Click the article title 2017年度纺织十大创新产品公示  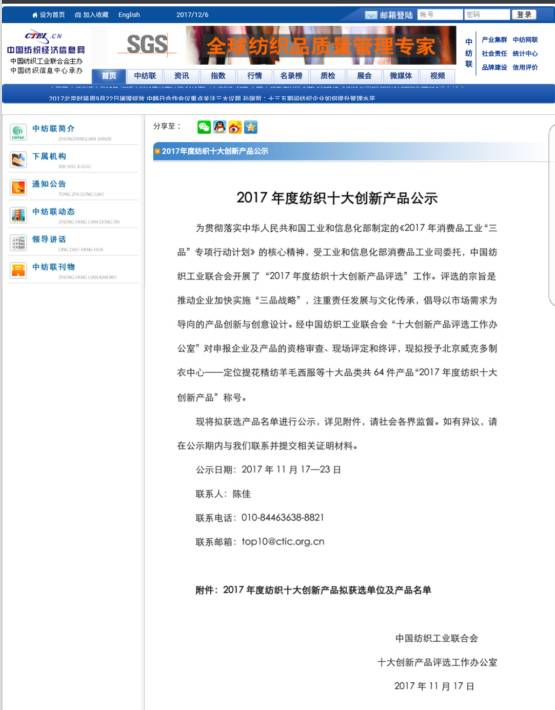(337, 198)
